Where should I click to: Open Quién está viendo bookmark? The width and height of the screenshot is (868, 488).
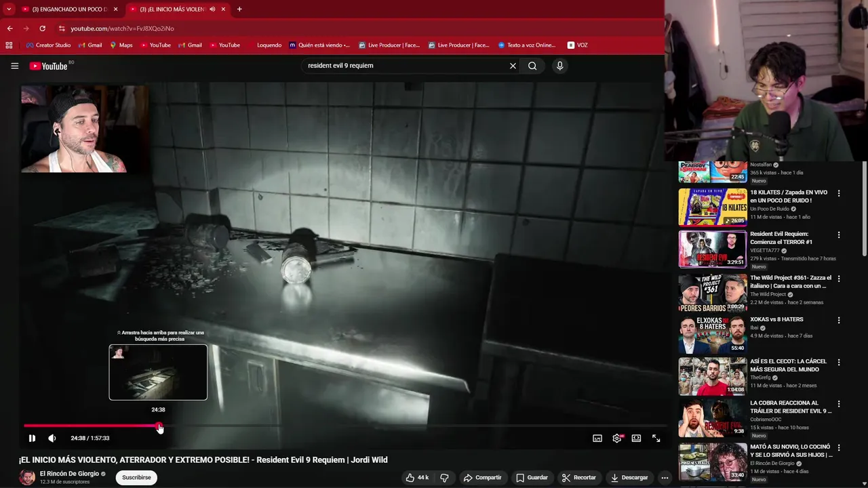319,45
